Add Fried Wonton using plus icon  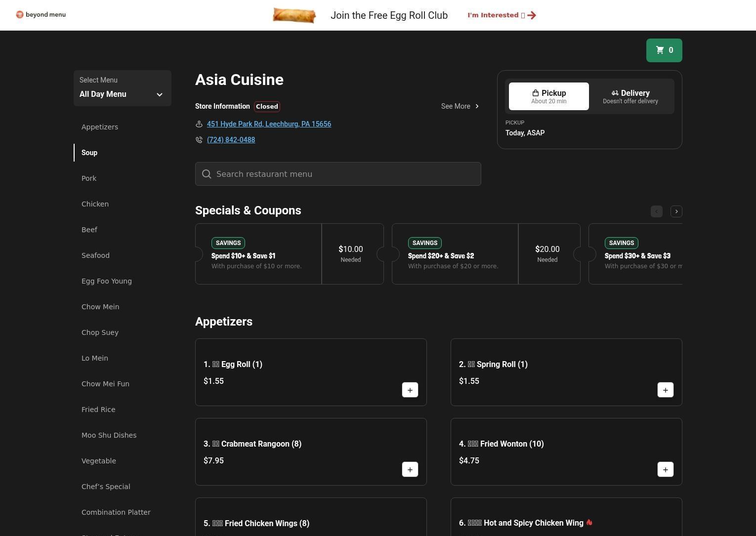point(665,469)
